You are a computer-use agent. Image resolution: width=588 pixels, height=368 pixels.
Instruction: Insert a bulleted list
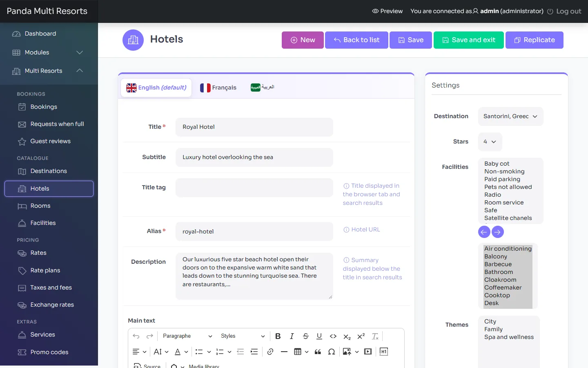pyautogui.click(x=199, y=352)
